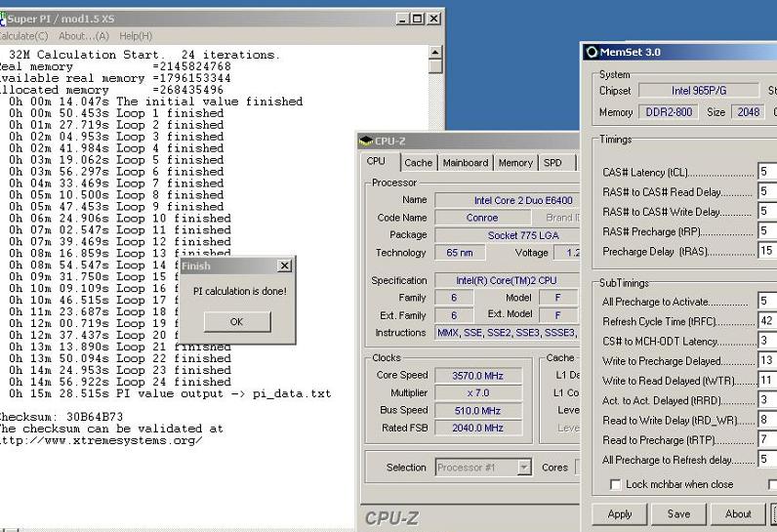Screen dimensions: 777x532
Task: Click the Apply button in MemSet
Action: click(x=620, y=514)
